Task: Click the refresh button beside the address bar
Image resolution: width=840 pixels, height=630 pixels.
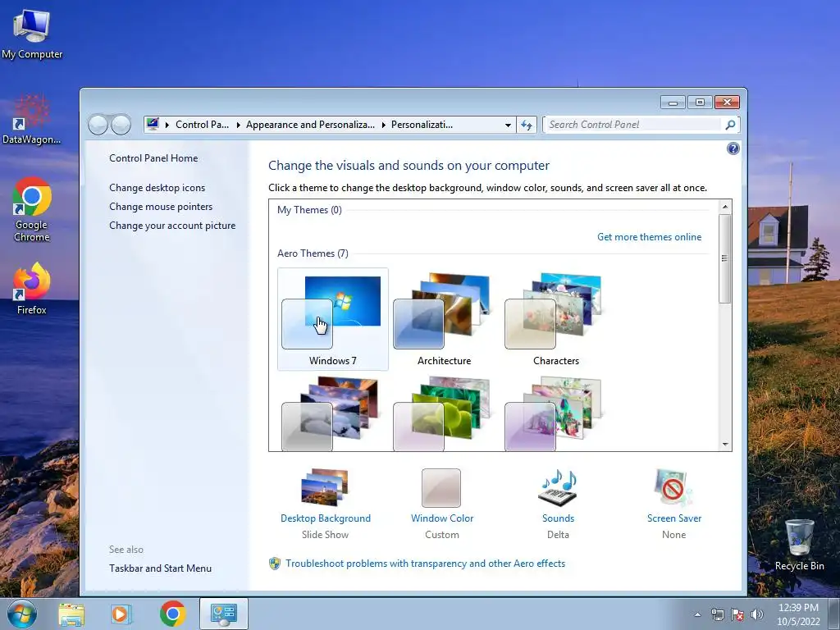Action: click(x=527, y=125)
